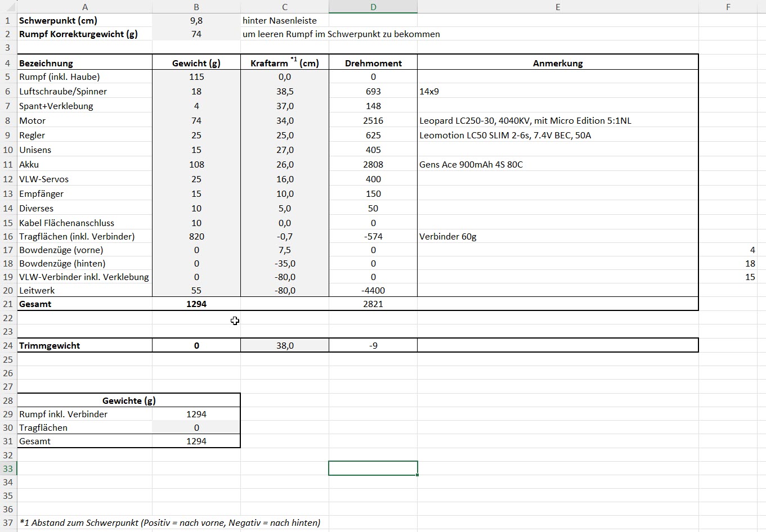Select the Leopard LC250-30 remark cell
Image resolution: width=766 pixels, height=532 pixels.
pyautogui.click(x=558, y=120)
